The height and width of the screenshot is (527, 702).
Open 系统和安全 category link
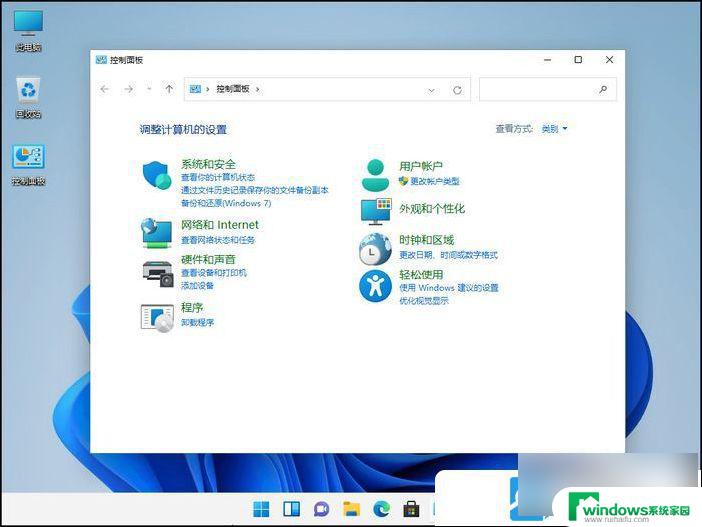click(x=208, y=164)
